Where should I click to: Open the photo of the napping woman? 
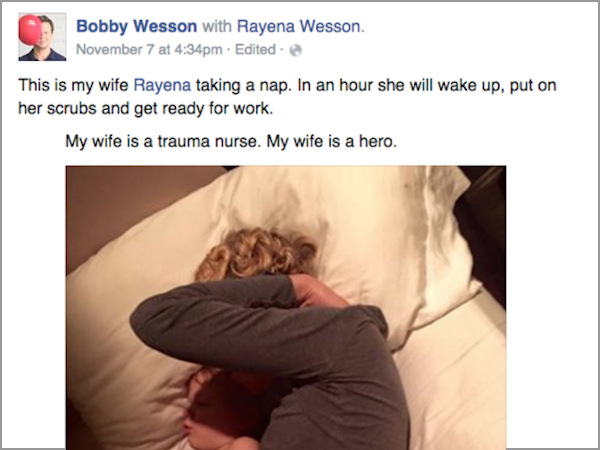[x=286, y=307]
